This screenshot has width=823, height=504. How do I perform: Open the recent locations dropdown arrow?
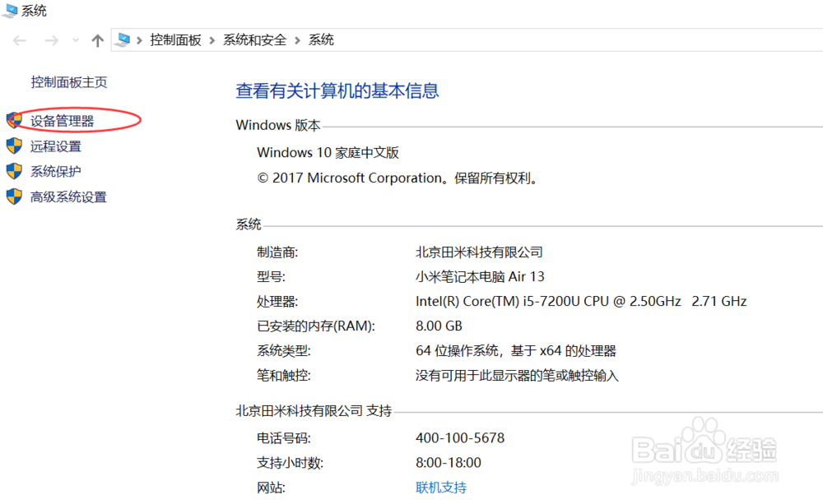point(76,40)
